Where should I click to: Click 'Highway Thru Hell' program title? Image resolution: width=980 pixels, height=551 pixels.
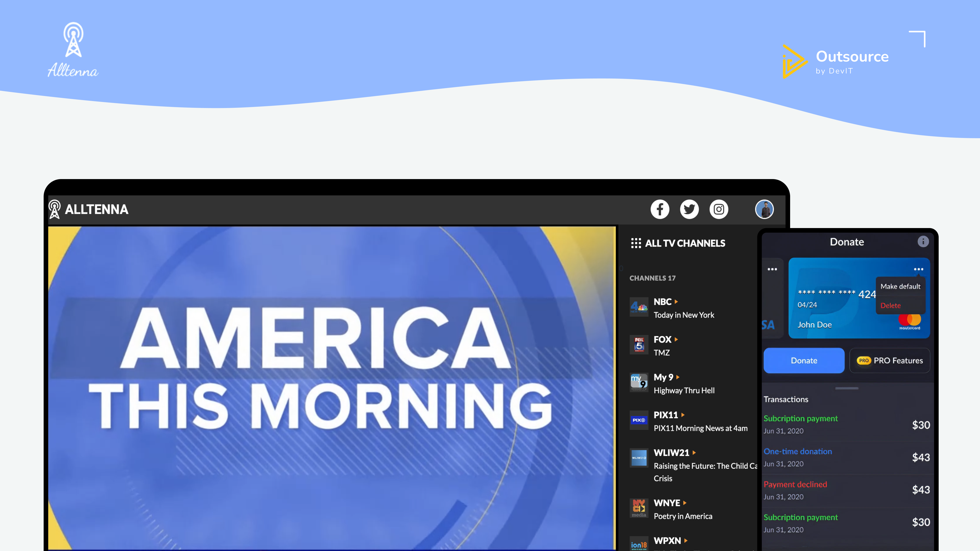click(x=684, y=391)
